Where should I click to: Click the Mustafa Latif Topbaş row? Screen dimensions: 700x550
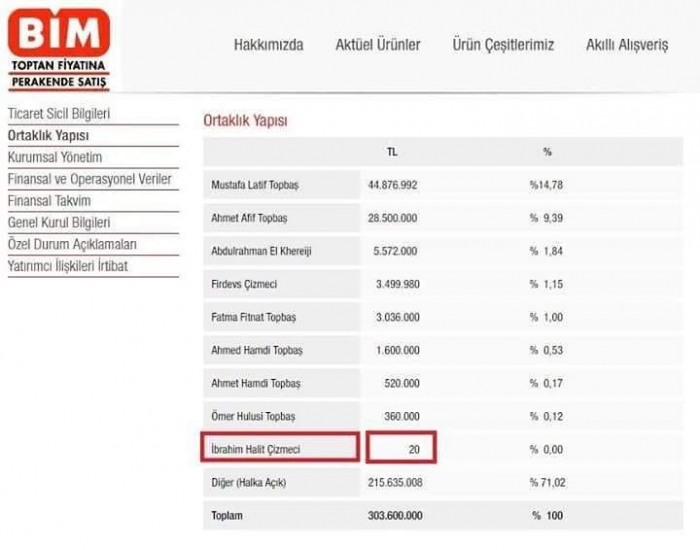255,185
